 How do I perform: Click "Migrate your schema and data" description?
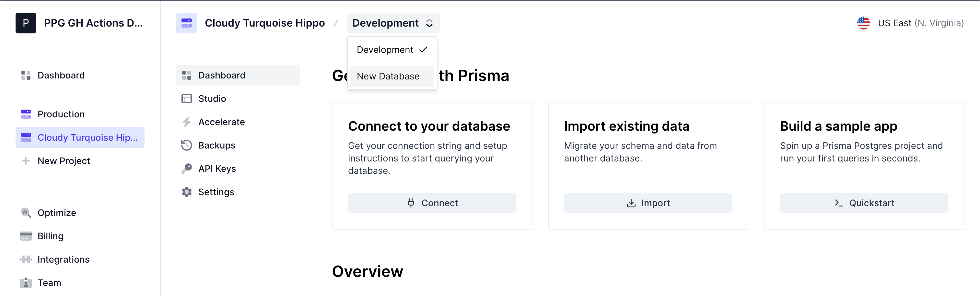640,152
